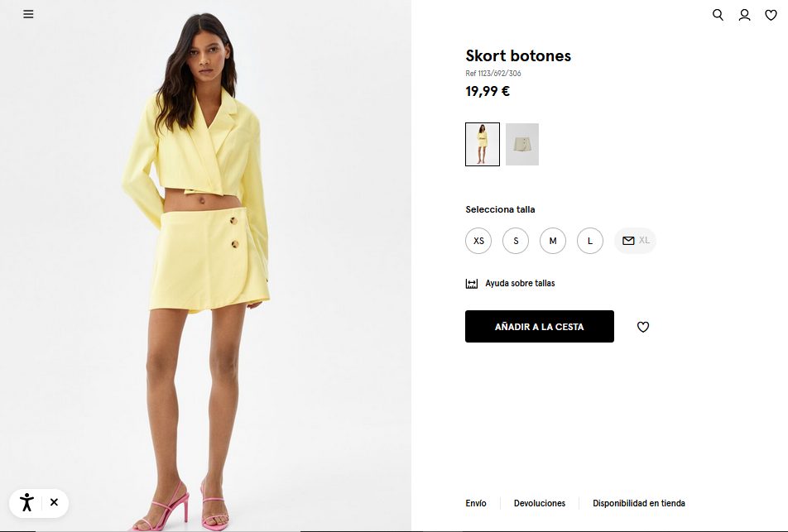Screen dimensions: 788x532
Task: Select the beige skort color thumbnail
Action: click(522, 144)
